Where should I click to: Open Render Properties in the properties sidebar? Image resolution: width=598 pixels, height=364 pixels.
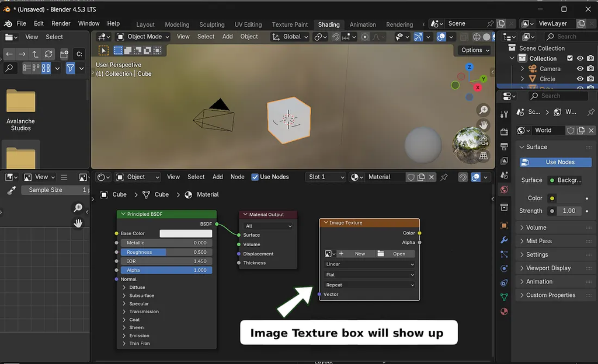click(x=505, y=132)
